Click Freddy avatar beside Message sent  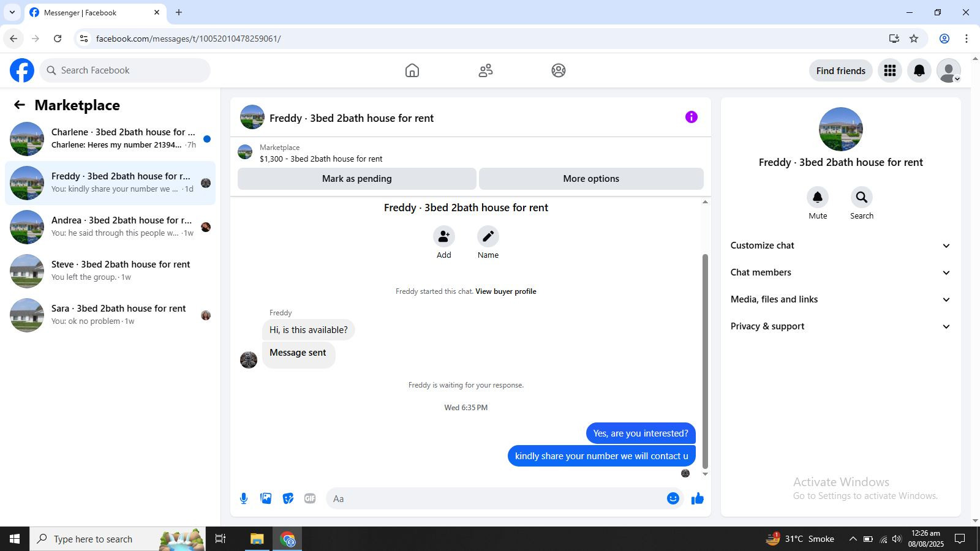point(249,360)
